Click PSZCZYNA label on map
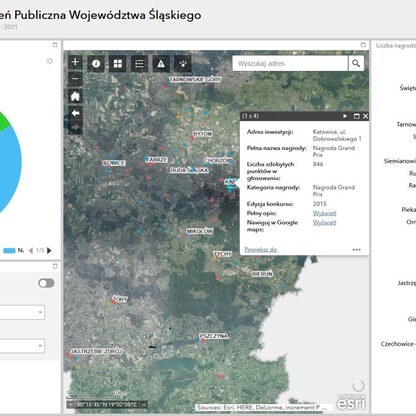 [214, 336]
